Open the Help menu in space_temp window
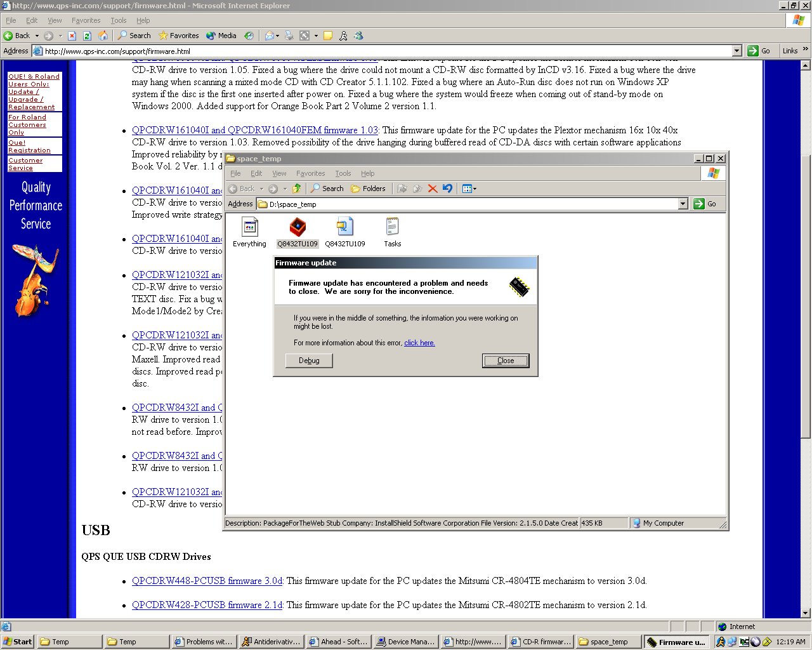 (367, 173)
